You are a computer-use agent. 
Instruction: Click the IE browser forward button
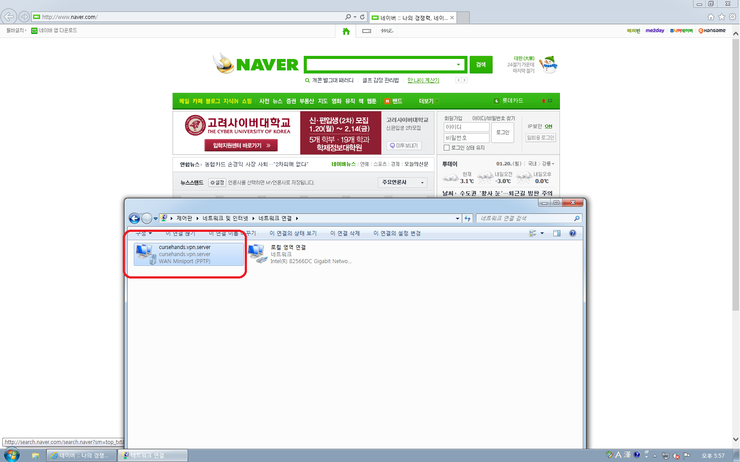click(x=24, y=17)
